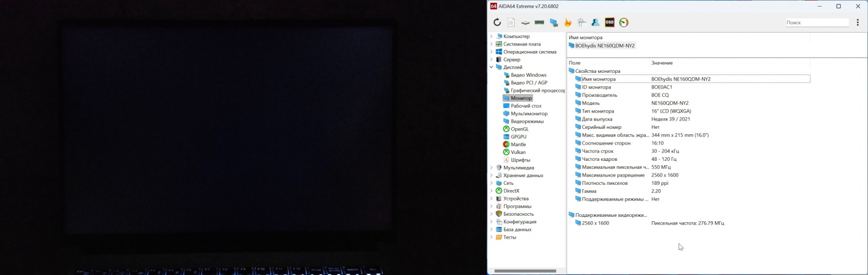
Task: Click the Устройства category icon
Action: (499, 199)
